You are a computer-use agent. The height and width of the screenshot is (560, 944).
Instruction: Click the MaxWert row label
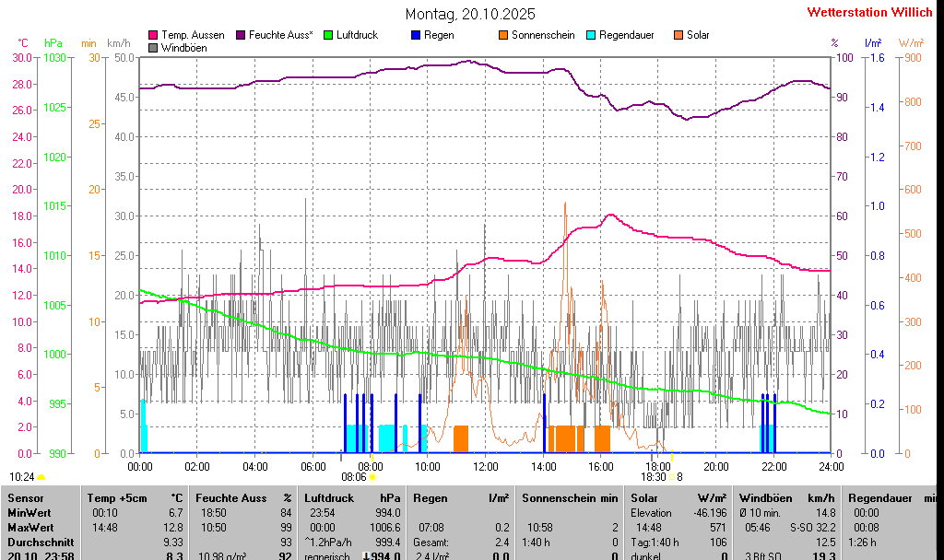click(x=29, y=527)
